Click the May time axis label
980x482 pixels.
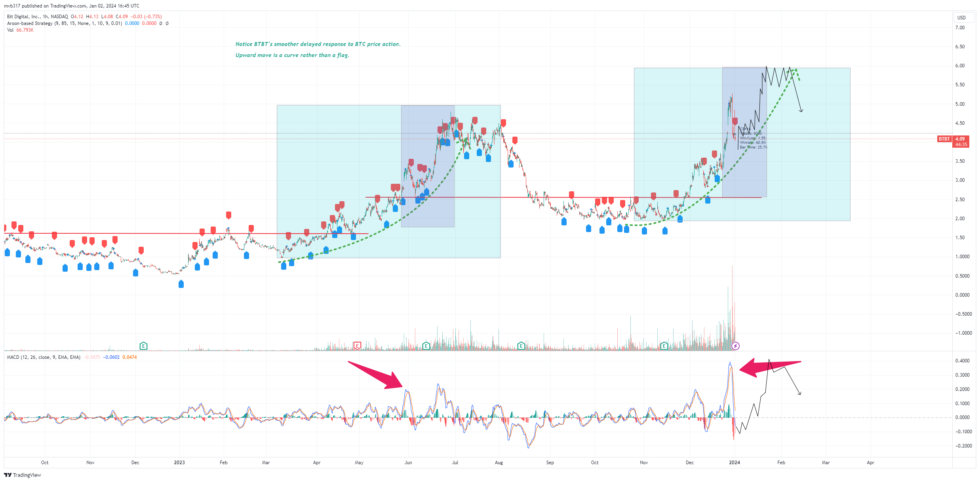(359, 463)
